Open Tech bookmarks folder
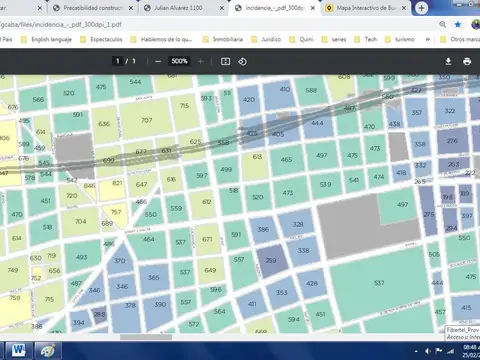This screenshot has height=360, width=480. point(365,39)
